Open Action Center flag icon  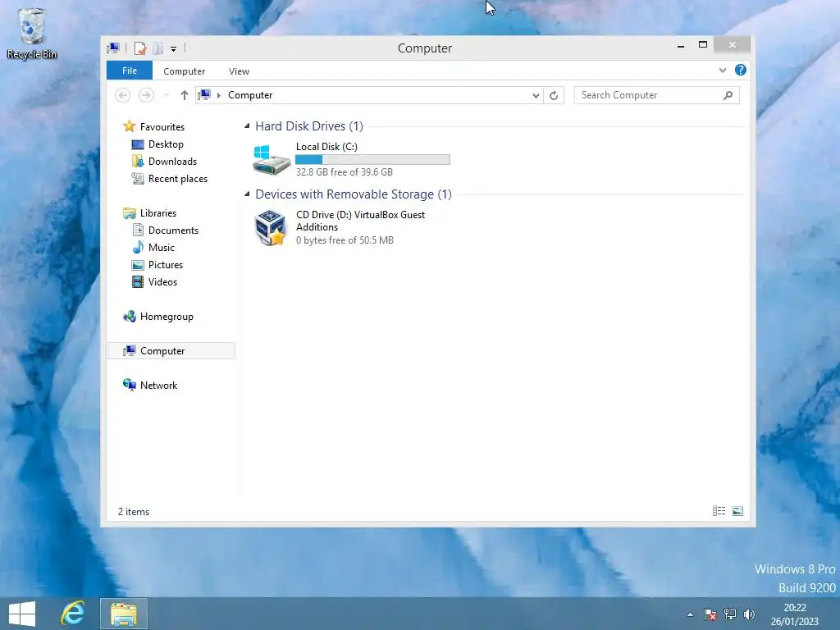point(710,614)
